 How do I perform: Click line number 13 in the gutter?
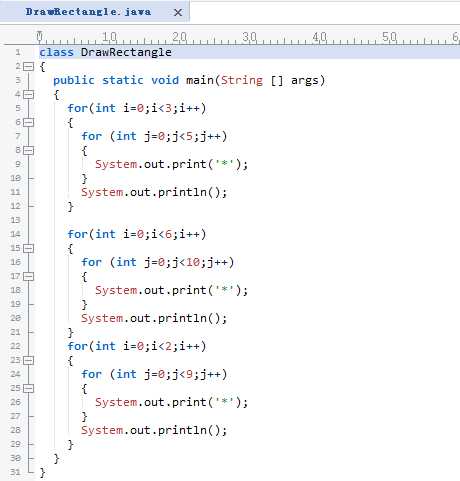pos(15,220)
